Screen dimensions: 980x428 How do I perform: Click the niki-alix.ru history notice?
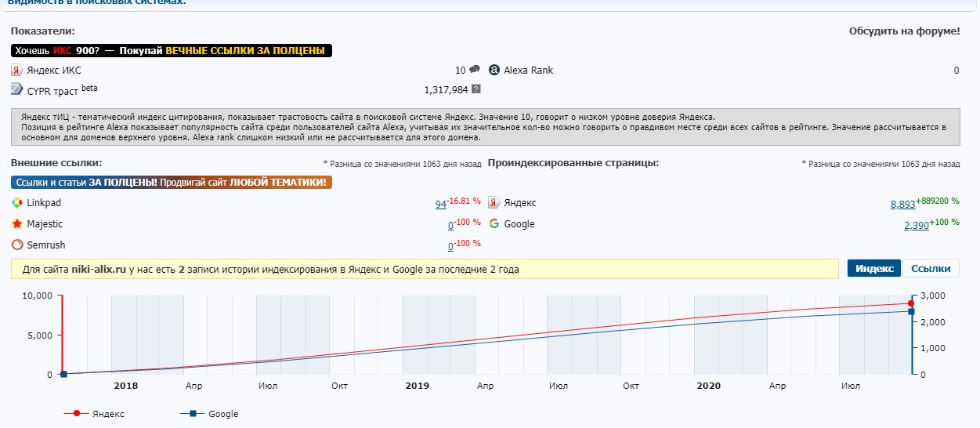(425, 269)
